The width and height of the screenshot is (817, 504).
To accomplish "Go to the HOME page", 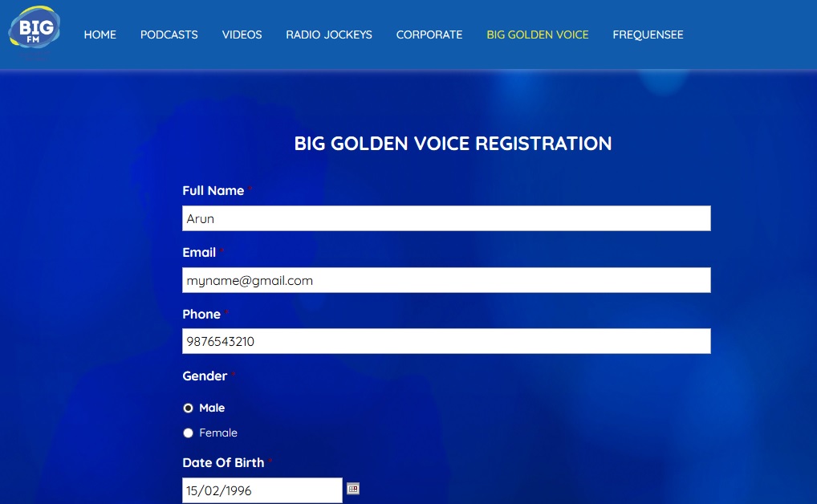I will (x=100, y=35).
